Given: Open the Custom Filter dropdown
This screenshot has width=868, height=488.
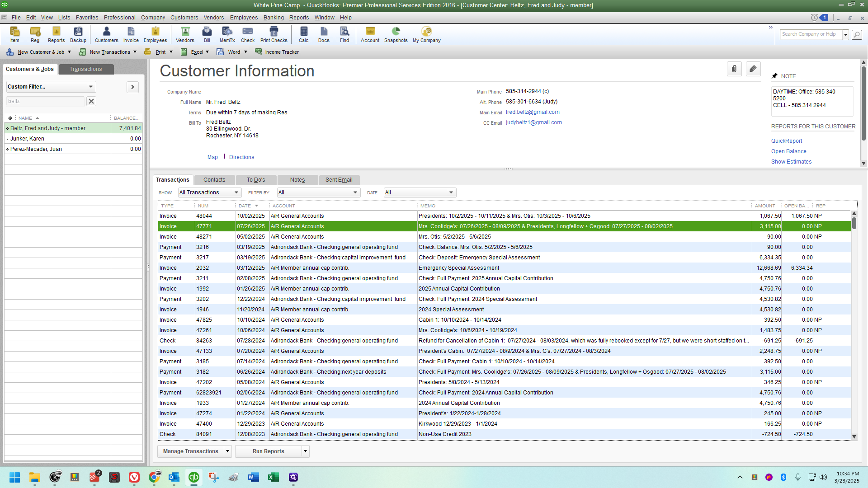Looking at the screenshot, I should tap(51, 87).
